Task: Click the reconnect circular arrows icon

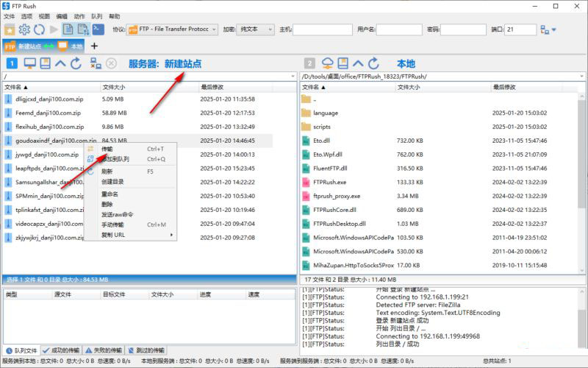Action: [39, 29]
